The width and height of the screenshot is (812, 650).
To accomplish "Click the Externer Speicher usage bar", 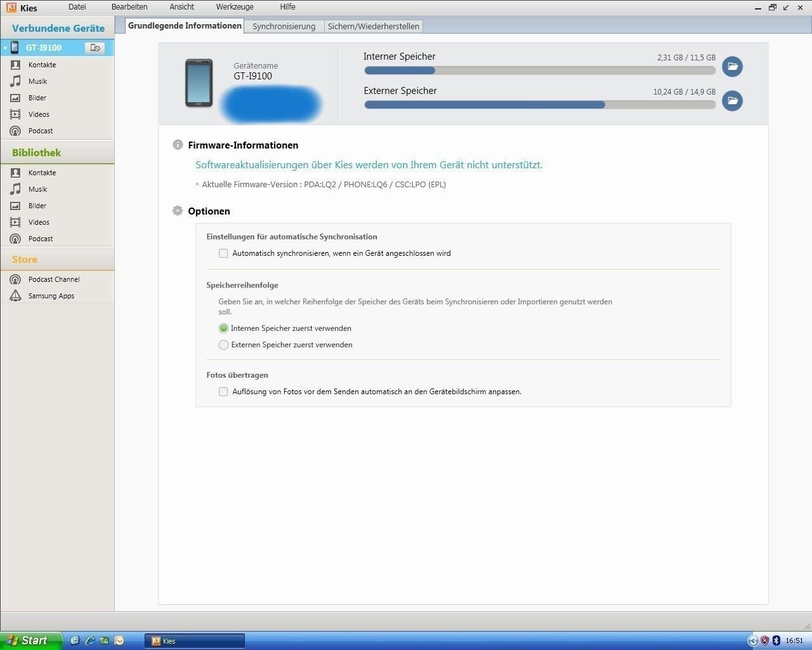I will tap(540, 105).
